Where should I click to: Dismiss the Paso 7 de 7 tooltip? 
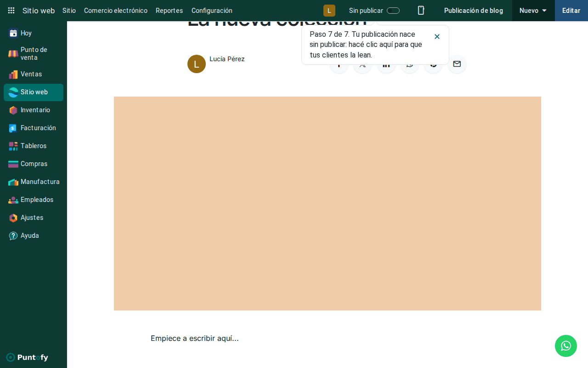(x=437, y=37)
